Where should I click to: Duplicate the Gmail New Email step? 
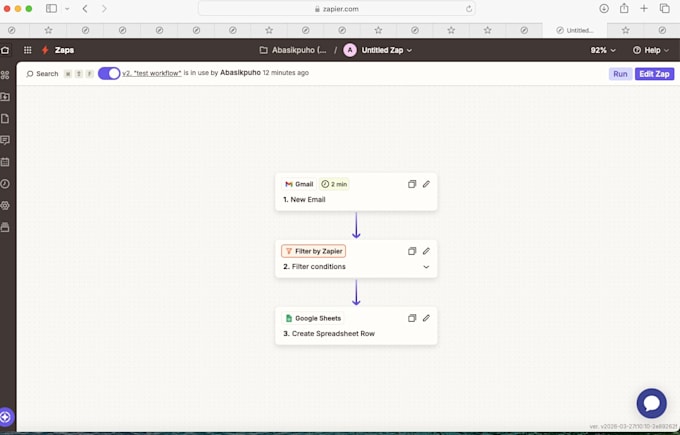(x=412, y=184)
